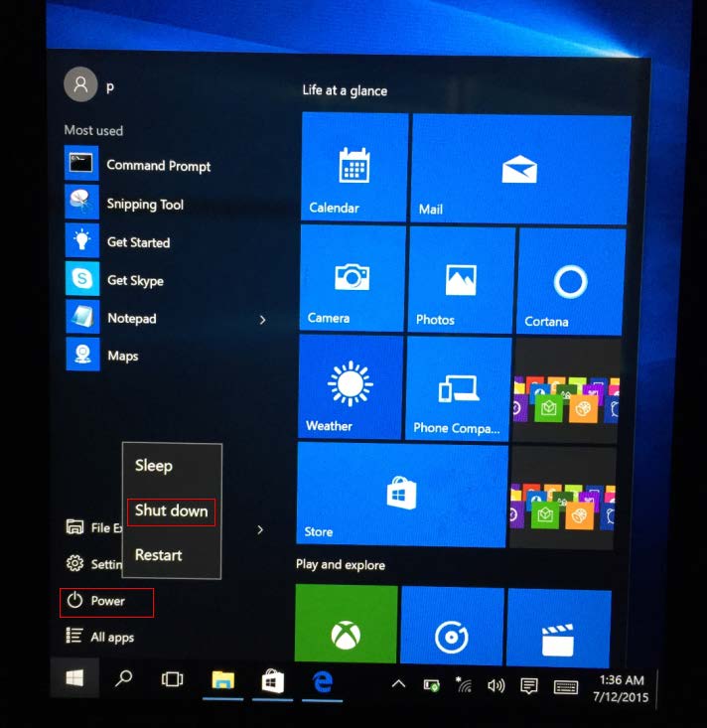707x728 pixels.
Task: Open File Explorer in Start menu
Action: pyautogui.click(x=93, y=528)
